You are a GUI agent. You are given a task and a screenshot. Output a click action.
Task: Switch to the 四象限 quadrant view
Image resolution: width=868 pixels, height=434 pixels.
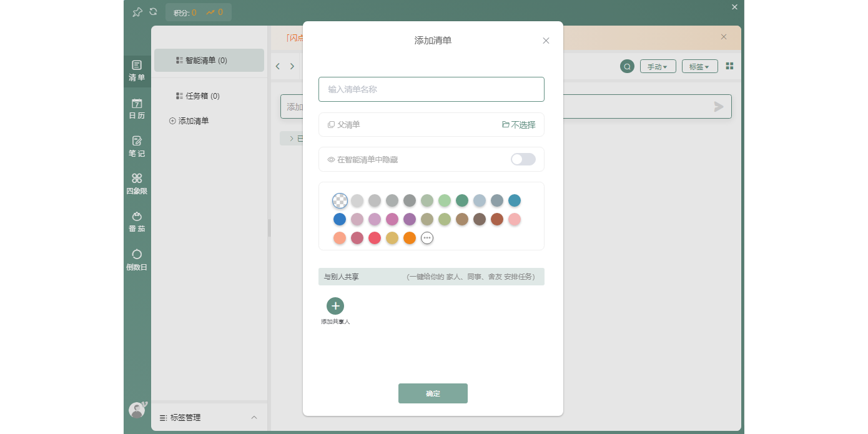137,184
